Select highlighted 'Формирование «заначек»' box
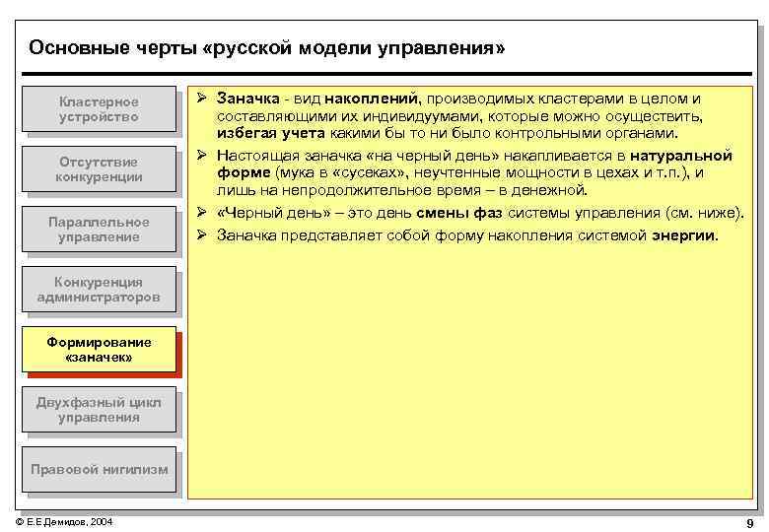769x532 pixels. 99,350
